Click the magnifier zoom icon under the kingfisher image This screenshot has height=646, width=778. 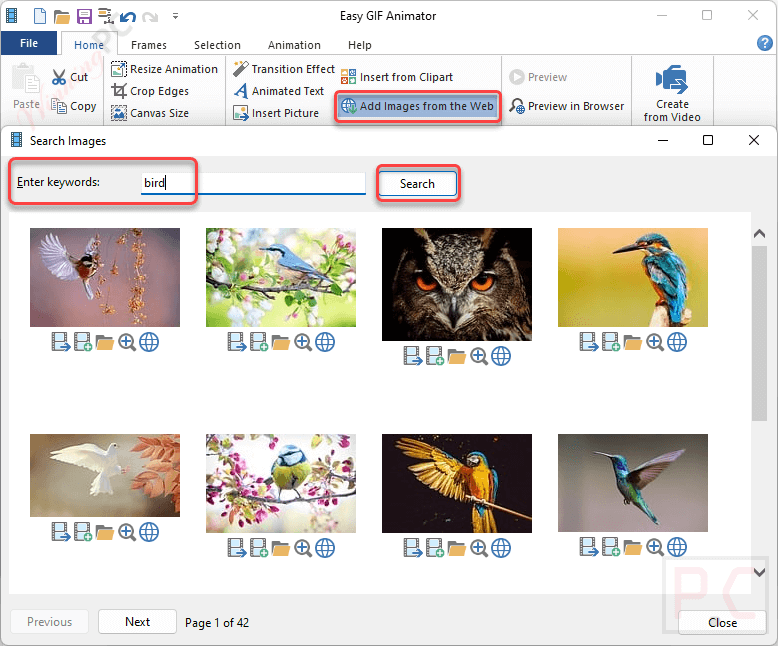pos(655,342)
